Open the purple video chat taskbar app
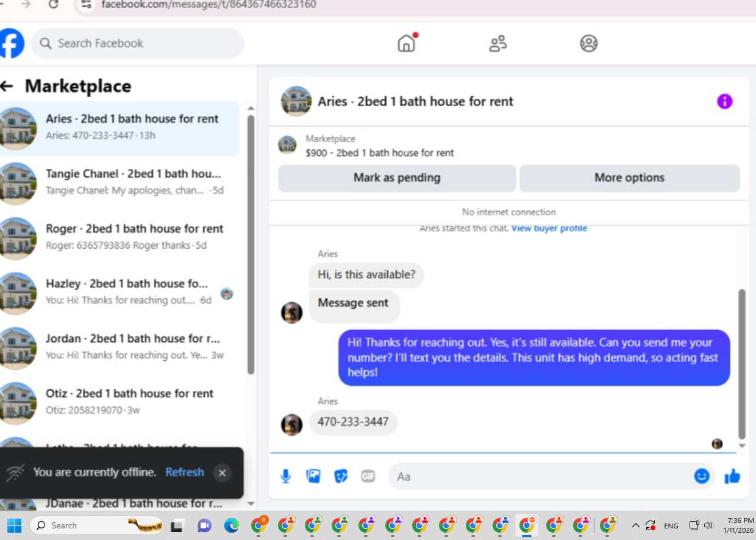Image resolution: width=756 pixels, height=540 pixels. tap(204, 525)
